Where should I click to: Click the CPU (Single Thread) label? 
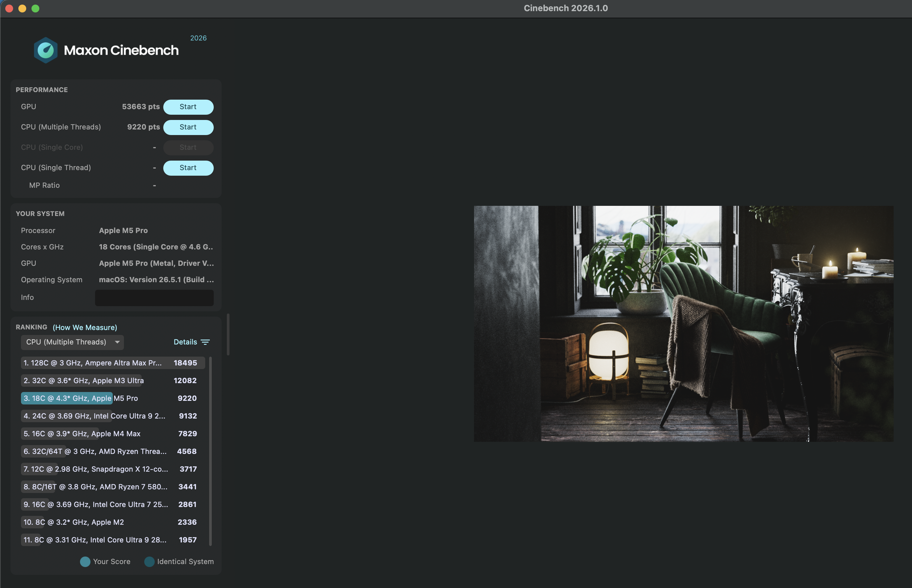56,168
